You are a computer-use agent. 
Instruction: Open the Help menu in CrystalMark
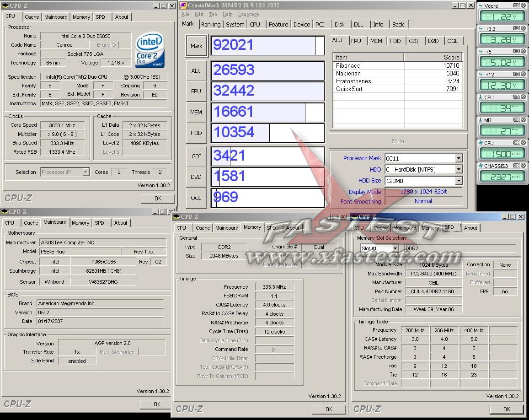coord(227,14)
